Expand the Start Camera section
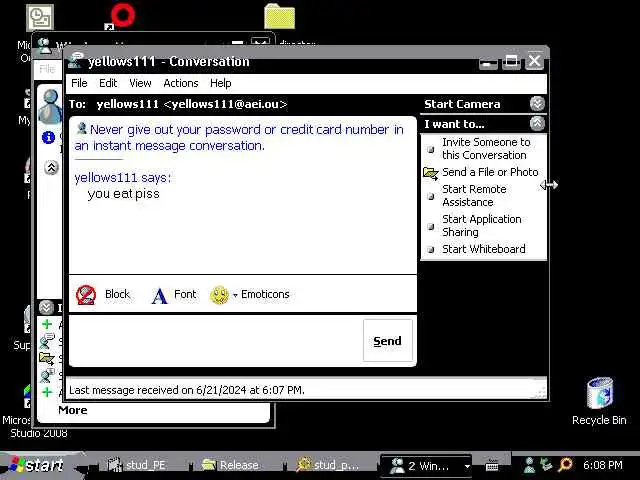Image resolution: width=640 pixels, height=480 pixels. coord(537,104)
